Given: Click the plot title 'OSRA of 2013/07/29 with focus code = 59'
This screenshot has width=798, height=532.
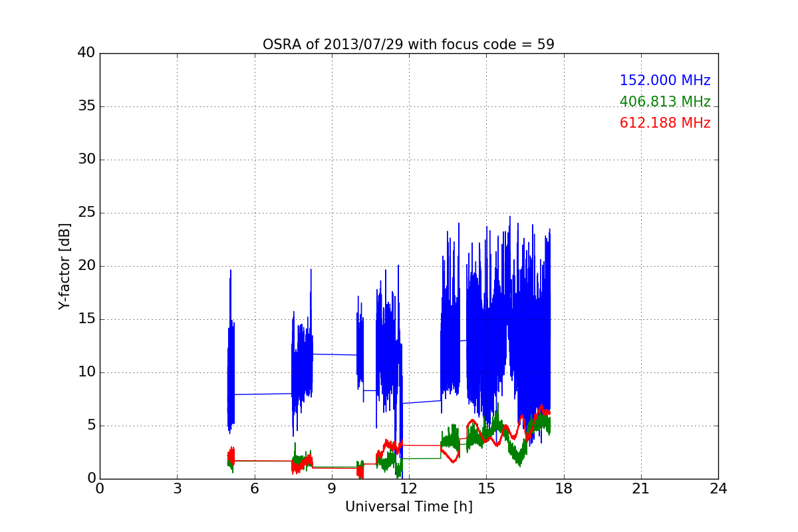Looking at the screenshot, I should coord(408,45).
